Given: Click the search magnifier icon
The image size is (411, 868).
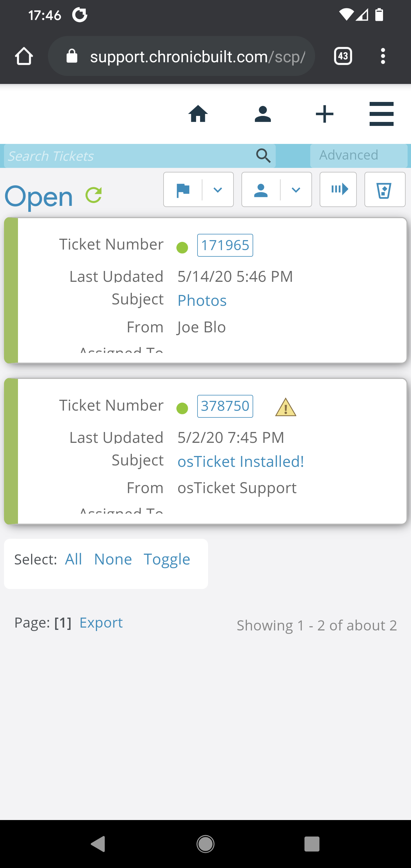Looking at the screenshot, I should [x=263, y=156].
